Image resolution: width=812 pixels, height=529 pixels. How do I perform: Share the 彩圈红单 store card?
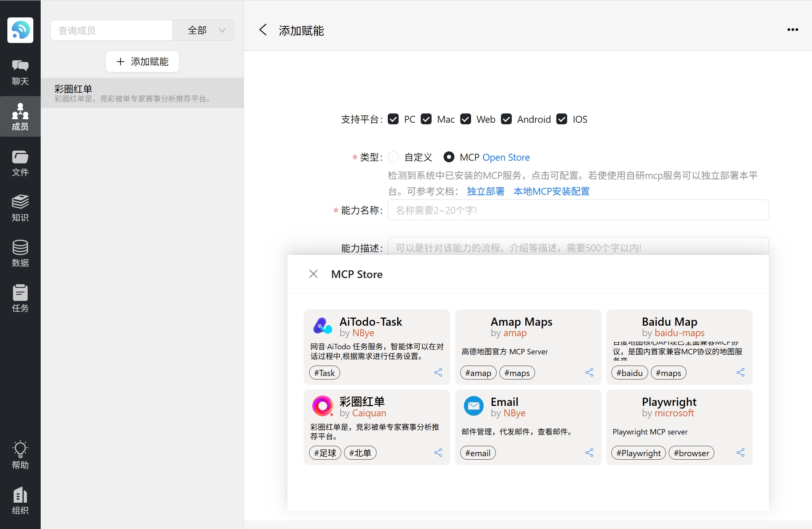438,453
